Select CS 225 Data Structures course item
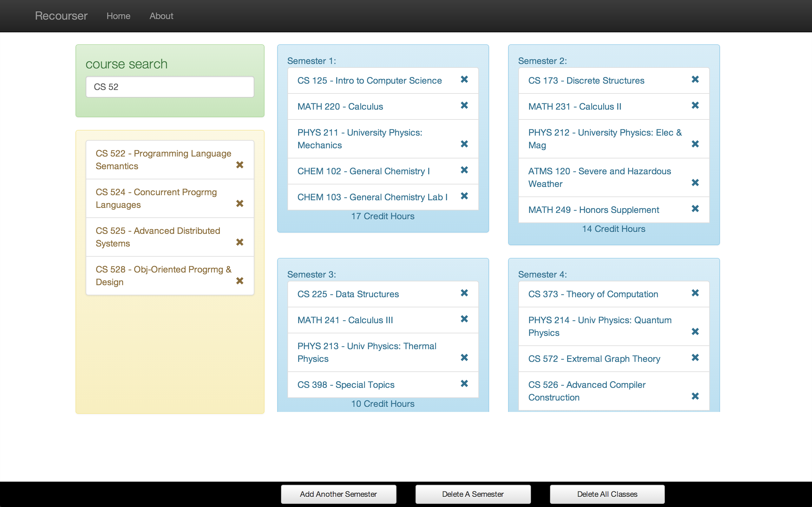This screenshot has height=507, width=812. pyautogui.click(x=348, y=294)
